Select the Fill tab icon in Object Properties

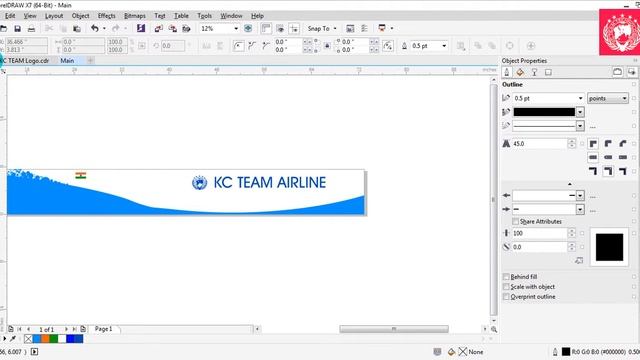click(x=520, y=72)
